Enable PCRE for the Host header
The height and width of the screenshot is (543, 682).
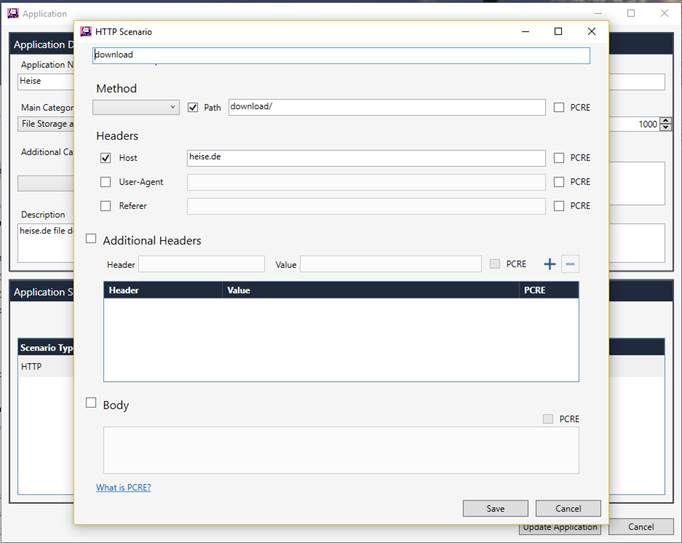[x=559, y=158]
